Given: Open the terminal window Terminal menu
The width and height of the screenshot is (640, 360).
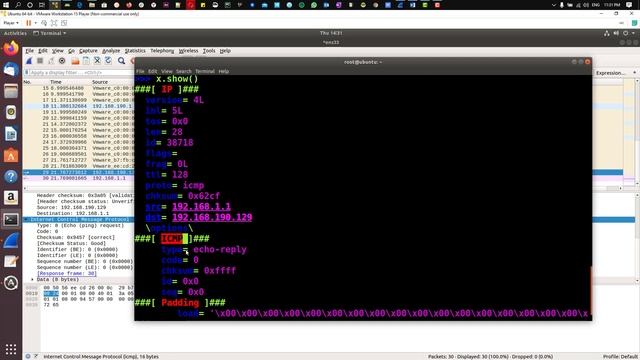Looking at the screenshot, I should (x=205, y=71).
